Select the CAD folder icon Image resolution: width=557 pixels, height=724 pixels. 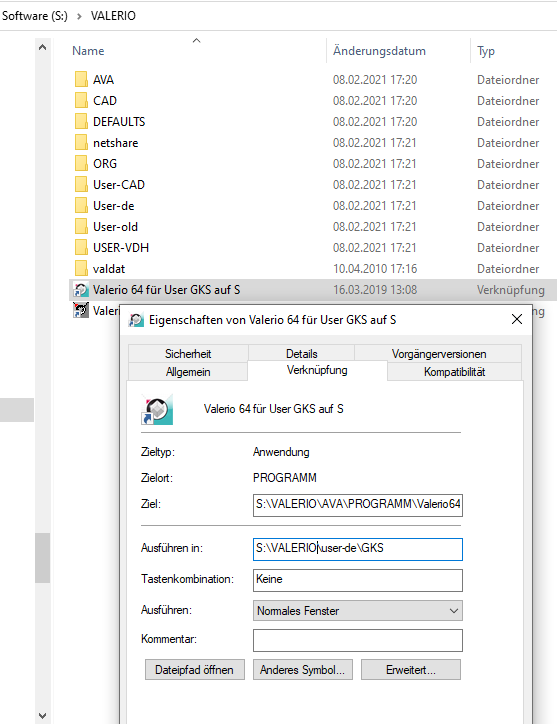[81, 100]
